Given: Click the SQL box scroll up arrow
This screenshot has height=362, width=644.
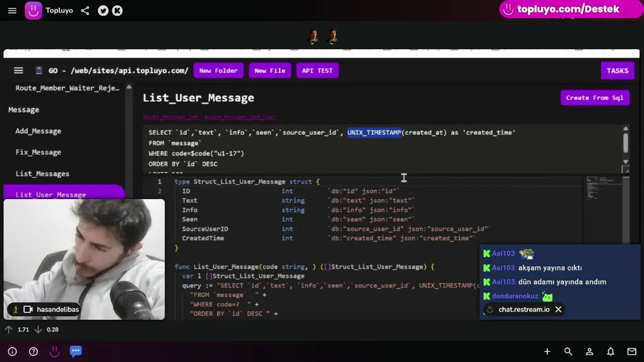Looking at the screenshot, I should [x=626, y=129].
